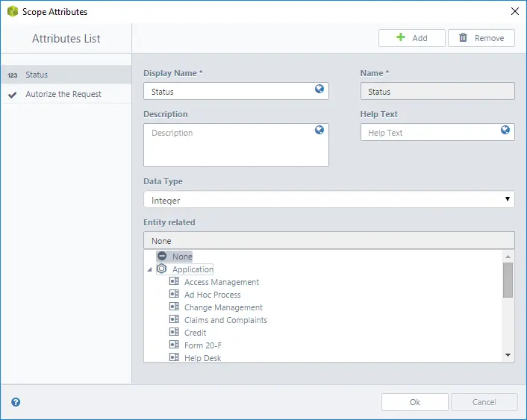Click the entity list scroll up arrow
The height and width of the screenshot is (420, 527).
click(x=508, y=257)
